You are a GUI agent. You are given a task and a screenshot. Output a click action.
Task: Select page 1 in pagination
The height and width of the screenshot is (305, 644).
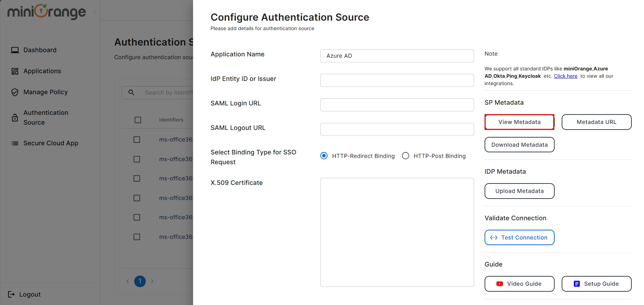tap(140, 281)
